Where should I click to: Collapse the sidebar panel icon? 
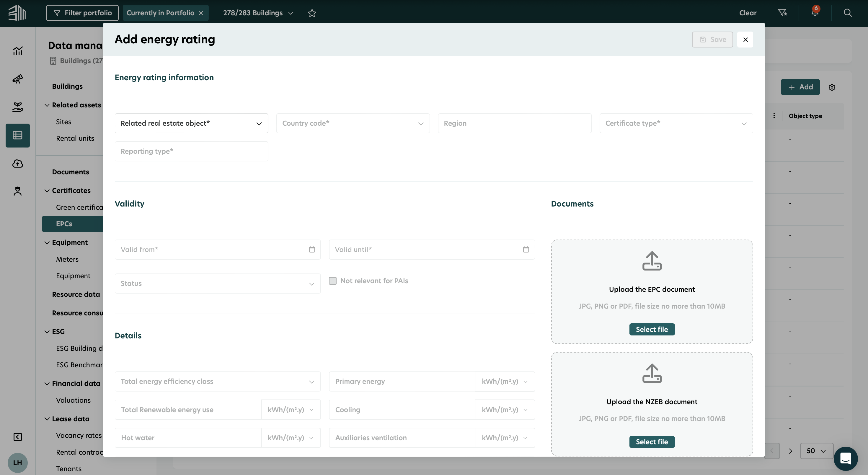click(17, 437)
